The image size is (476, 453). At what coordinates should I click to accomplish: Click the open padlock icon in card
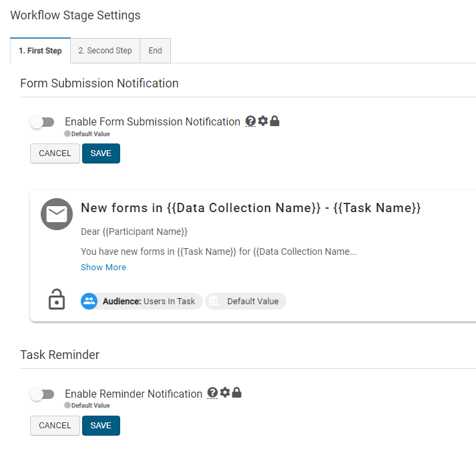pos(57,300)
